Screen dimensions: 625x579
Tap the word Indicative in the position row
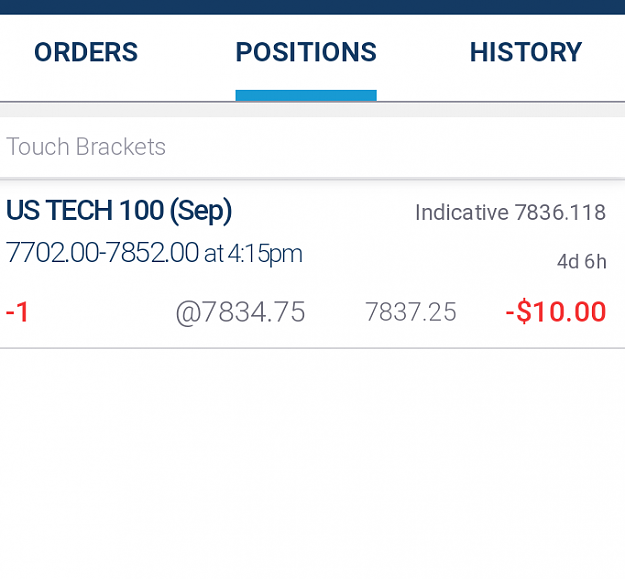[462, 212]
